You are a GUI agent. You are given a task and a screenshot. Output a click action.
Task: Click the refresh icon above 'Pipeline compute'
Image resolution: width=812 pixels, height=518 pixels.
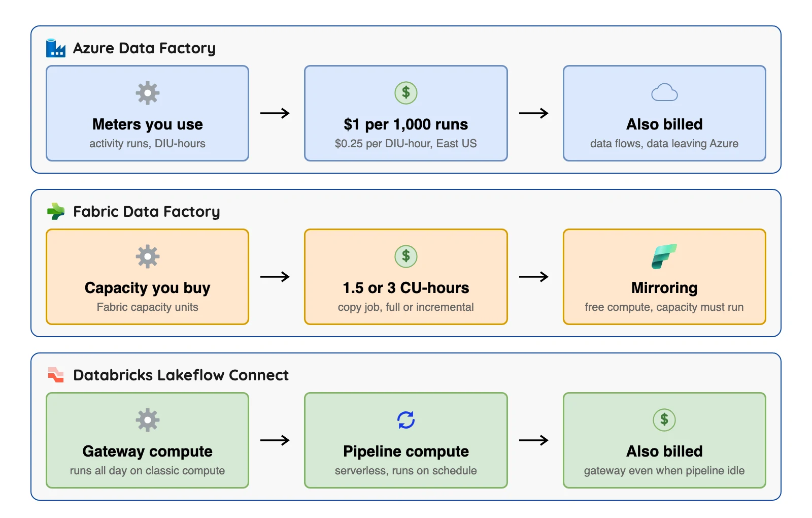click(x=406, y=420)
